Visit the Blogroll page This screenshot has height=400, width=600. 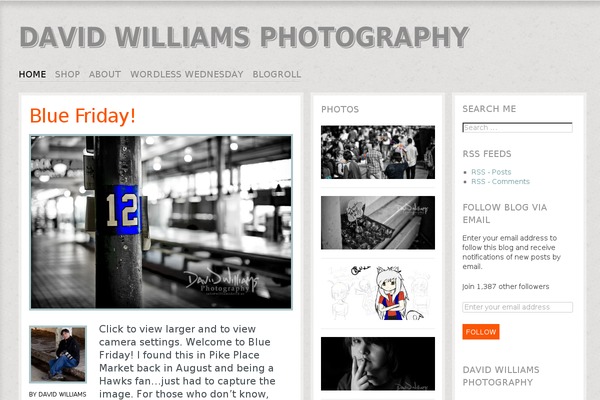point(277,74)
